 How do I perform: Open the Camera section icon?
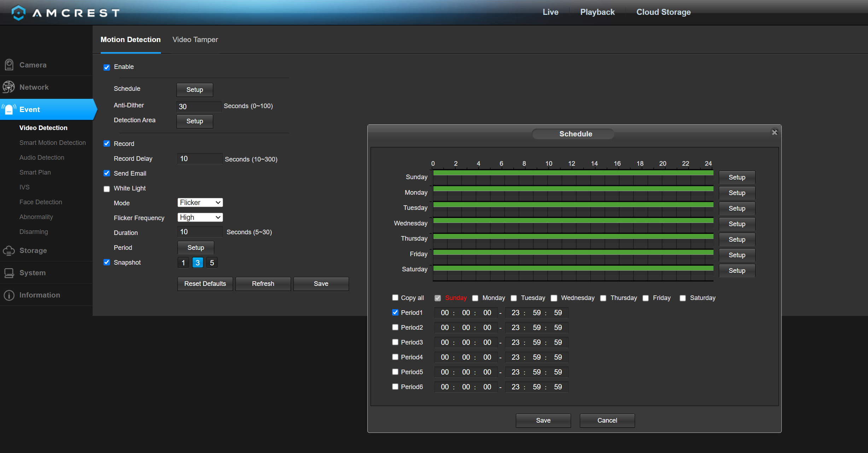[9, 65]
